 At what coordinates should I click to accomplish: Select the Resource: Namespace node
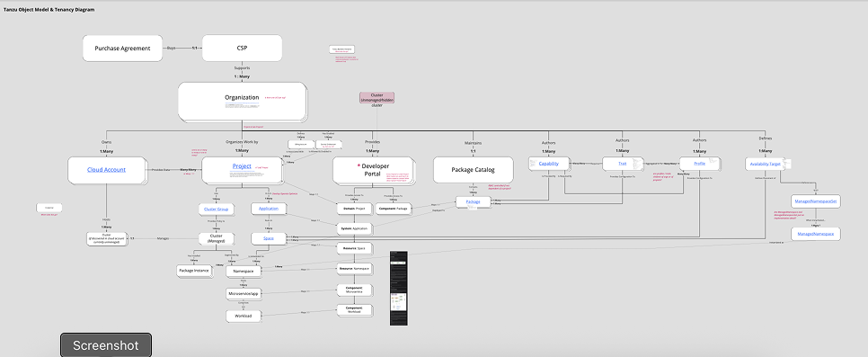pos(355,269)
